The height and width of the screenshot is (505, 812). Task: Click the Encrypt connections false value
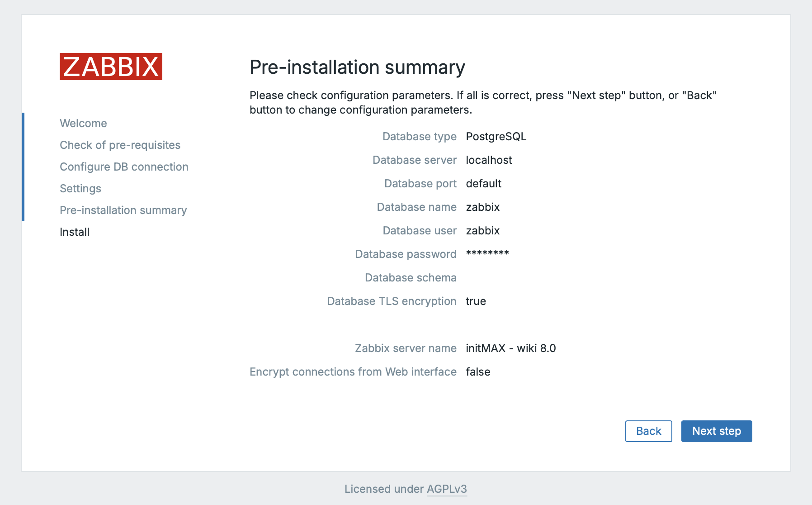click(478, 372)
